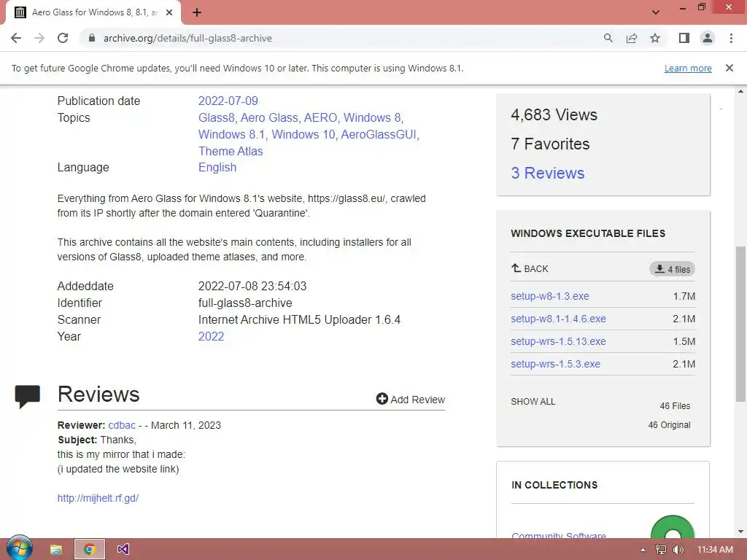The width and height of the screenshot is (747, 560).
Task: Click SHOW ALL files
Action: [x=533, y=402]
